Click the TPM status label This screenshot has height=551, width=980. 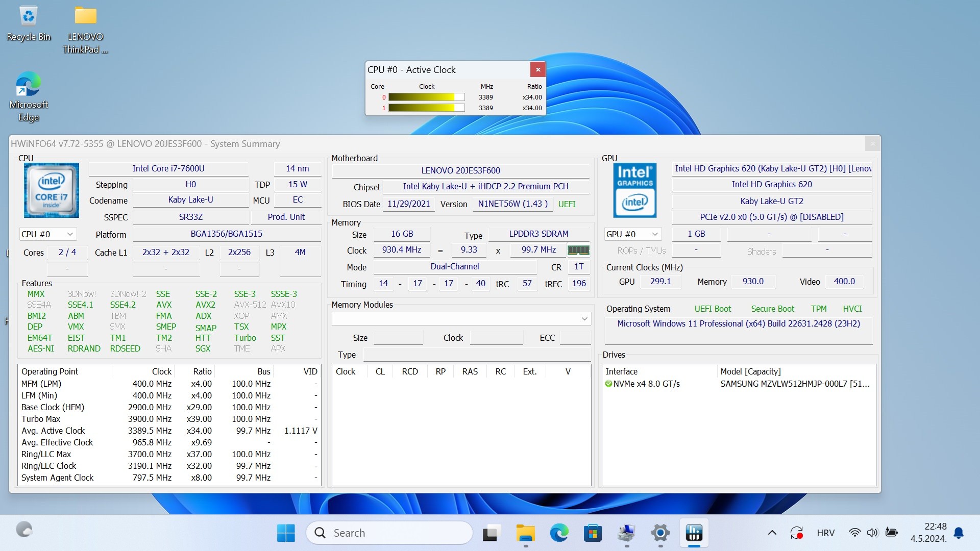[819, 309]
